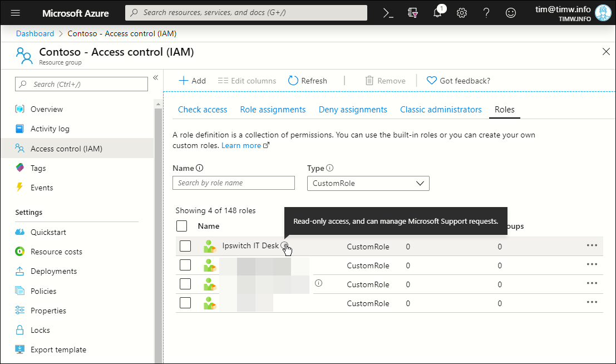Open the directory and subscription filter icon
This screenshot has width=616, height=364.
tap(413, 13)
